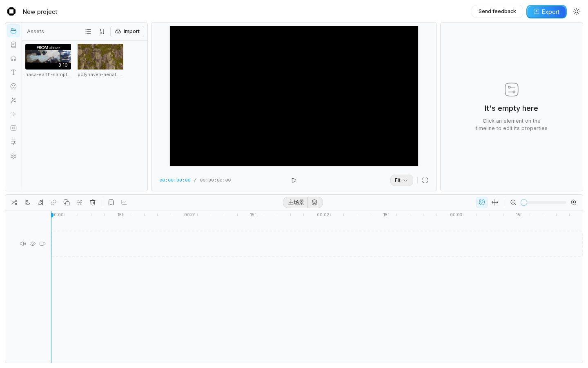Toggle timeline snapping magnet
588x368 pixels.
point(482,202)
